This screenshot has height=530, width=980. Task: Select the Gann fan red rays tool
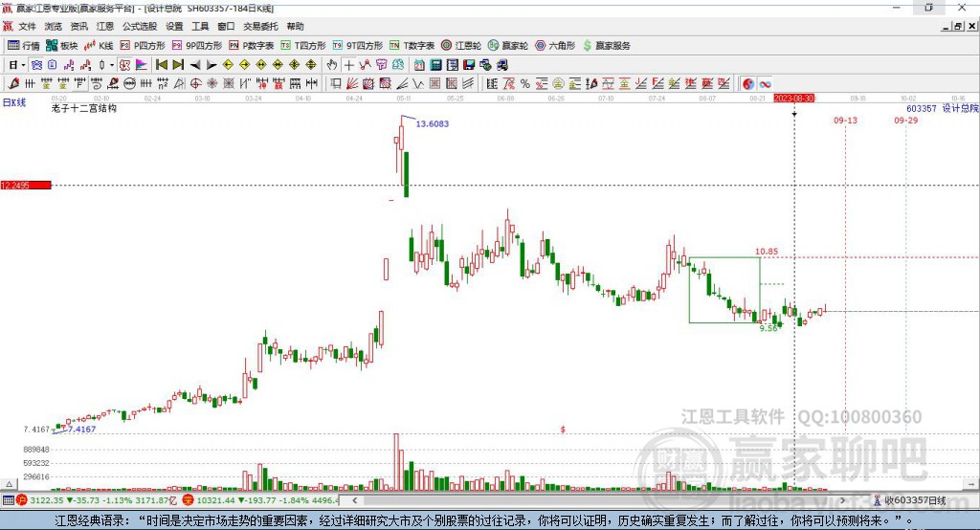click(352, 84)
